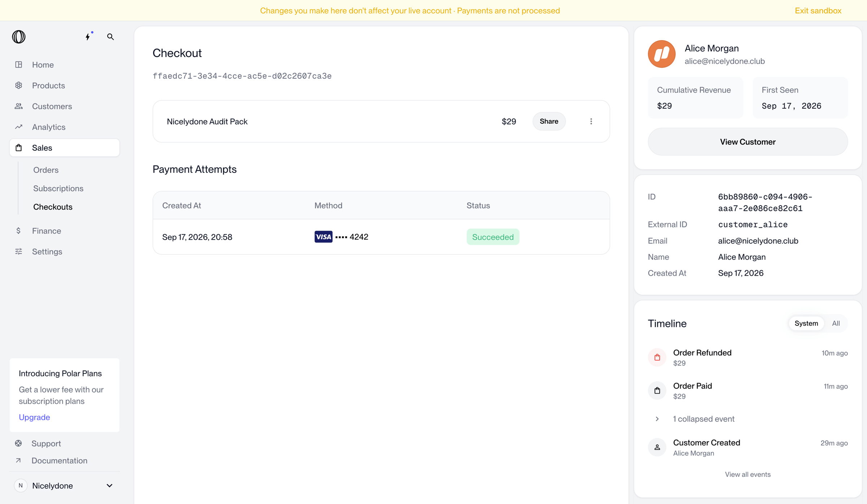
Task: Click the Method column header
Action: click(328, 205)
